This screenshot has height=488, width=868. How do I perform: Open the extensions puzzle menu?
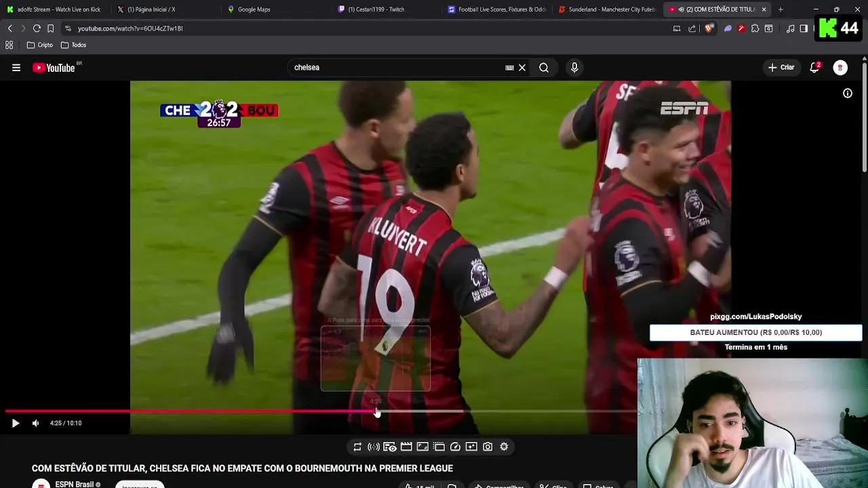[755, 28]
